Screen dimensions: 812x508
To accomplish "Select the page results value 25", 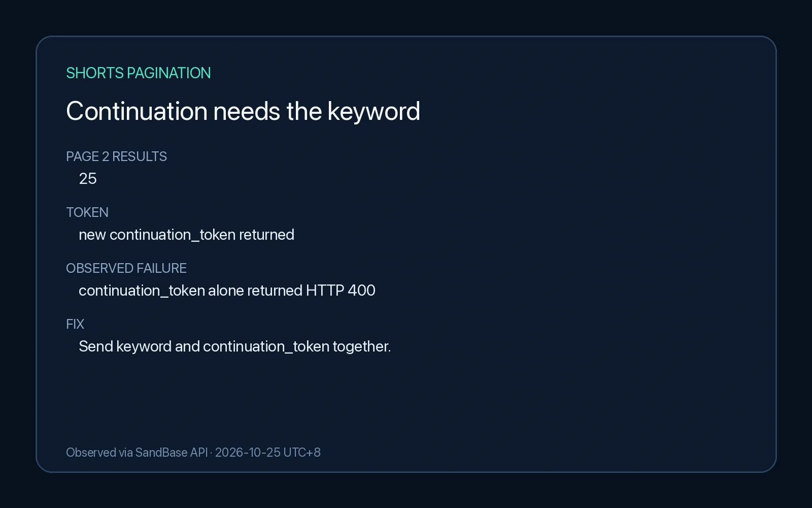I will (x=88, y=179).
